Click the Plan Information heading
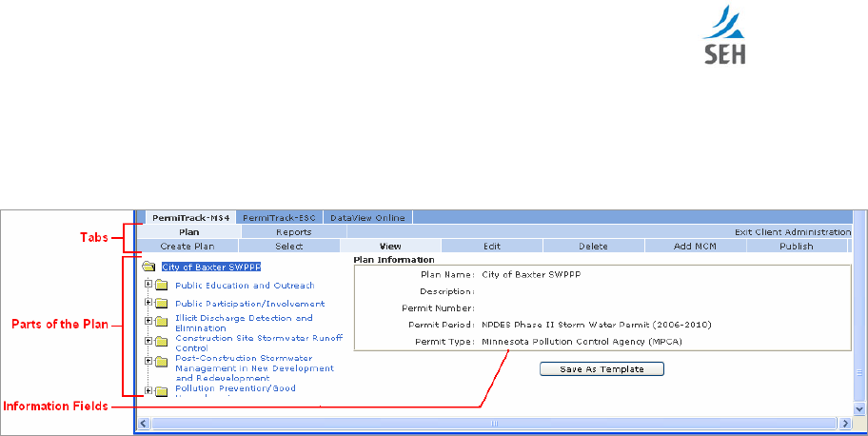 (x=394, y=259)
